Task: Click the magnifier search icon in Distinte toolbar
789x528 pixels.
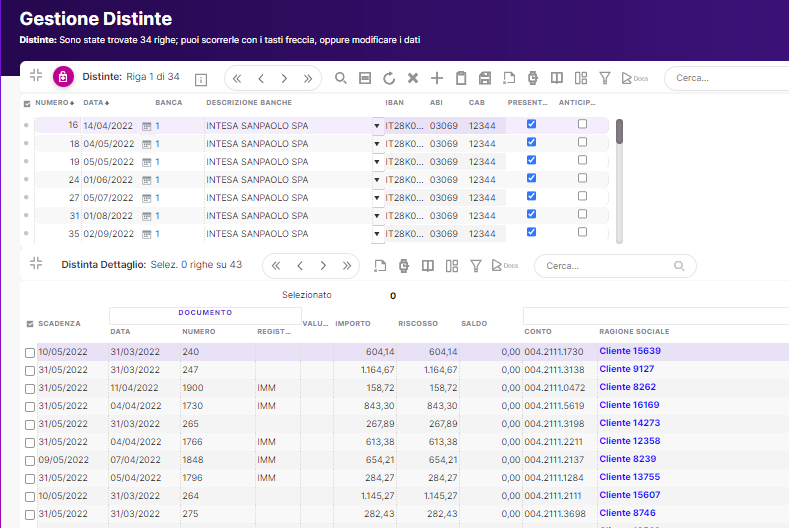Action: coord(341,78)
